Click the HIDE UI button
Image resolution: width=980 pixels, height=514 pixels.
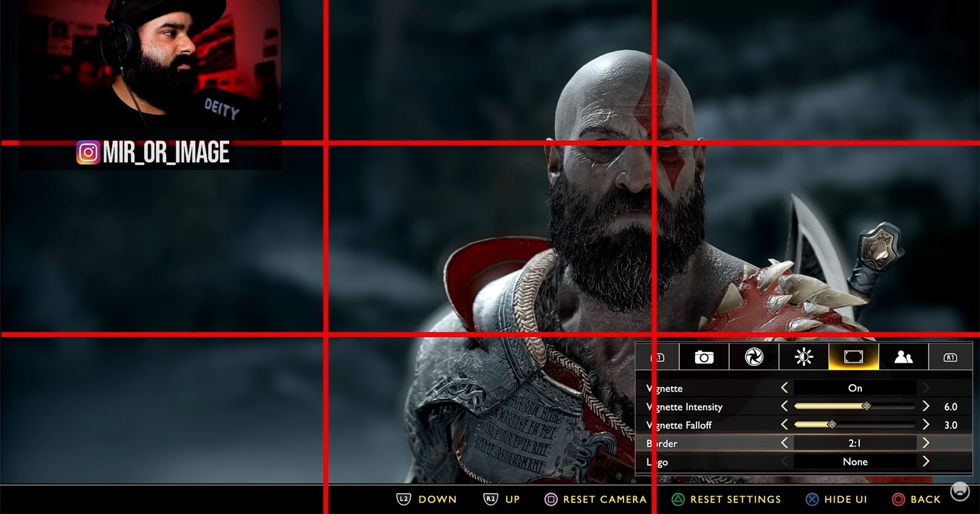point(837,499)
